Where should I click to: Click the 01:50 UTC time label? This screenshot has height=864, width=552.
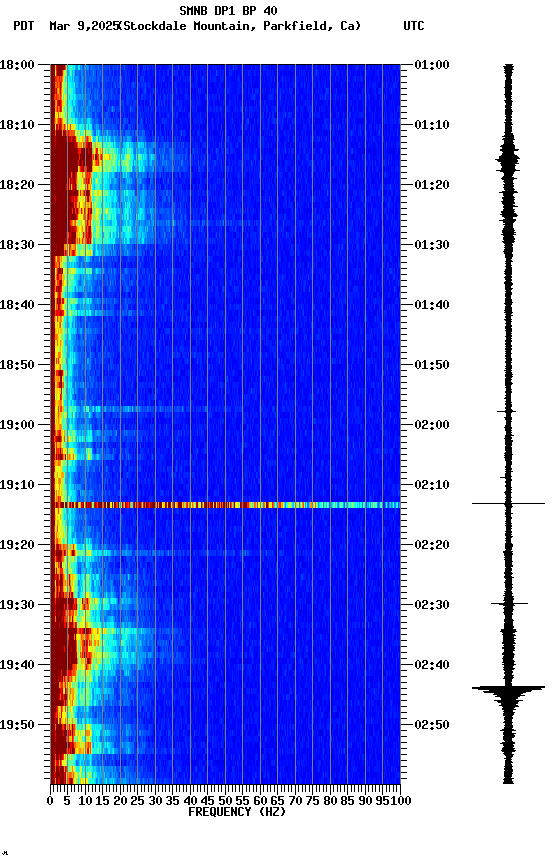click(x=432, y=365)
